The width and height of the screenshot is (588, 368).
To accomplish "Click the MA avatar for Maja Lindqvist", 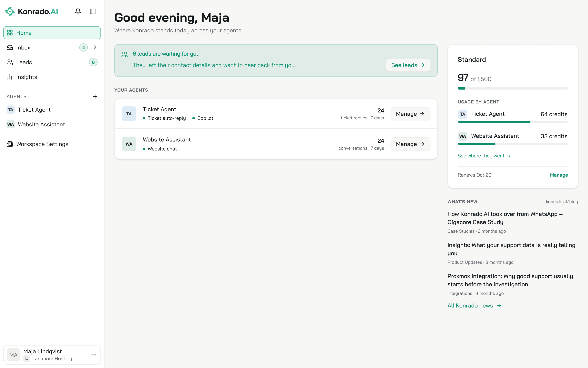I will point(13,355).
